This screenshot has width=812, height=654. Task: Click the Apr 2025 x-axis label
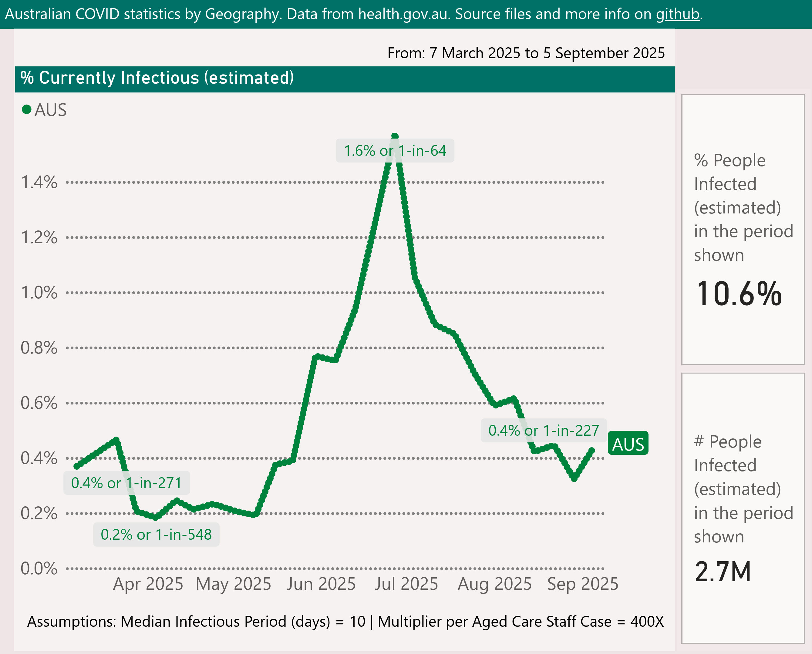(x=148, y=584)
